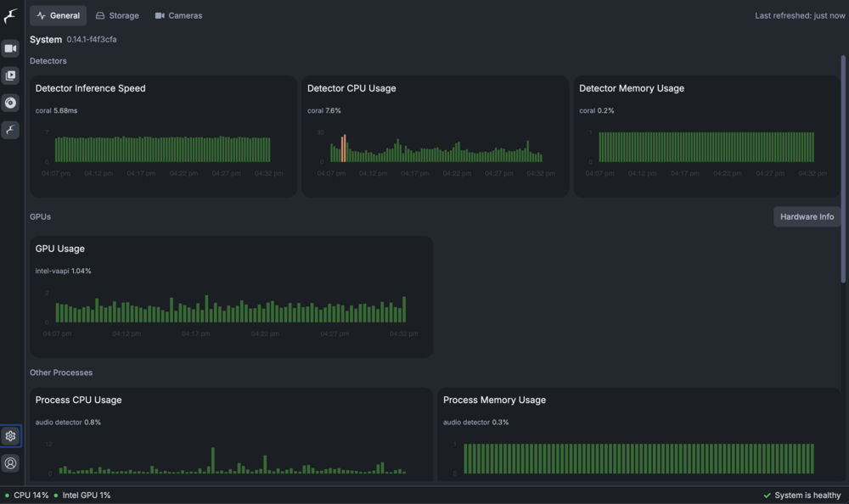Image resolution: width=849 pixels, height=504 pixels.
Task: Switch to the Storage tab
Action: point(117,16)
